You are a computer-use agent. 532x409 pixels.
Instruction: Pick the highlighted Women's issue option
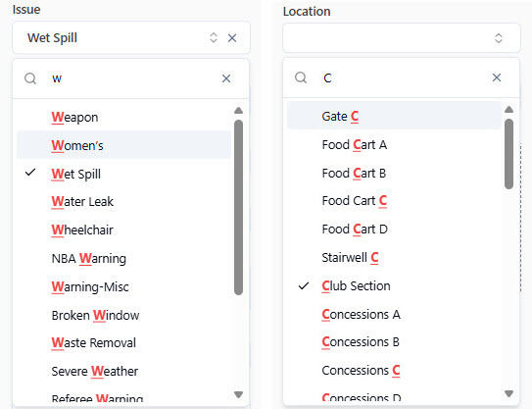[123, 145]
